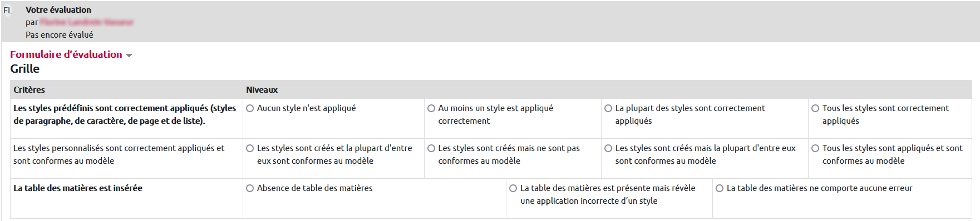Click the 'Niveaux' column header
980x221 pixels.
(262, 89)
